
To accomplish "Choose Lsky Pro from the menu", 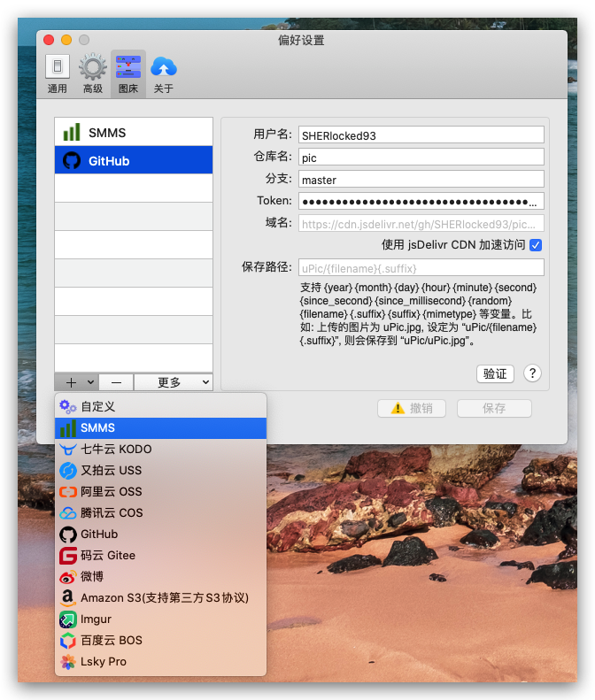I will click(160, 662).
